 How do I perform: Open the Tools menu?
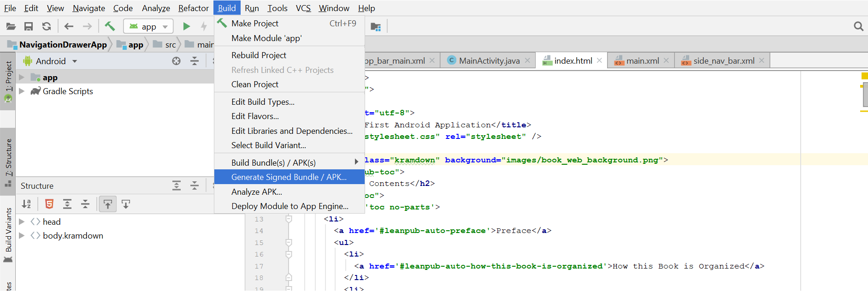click(x=278, y=8)
